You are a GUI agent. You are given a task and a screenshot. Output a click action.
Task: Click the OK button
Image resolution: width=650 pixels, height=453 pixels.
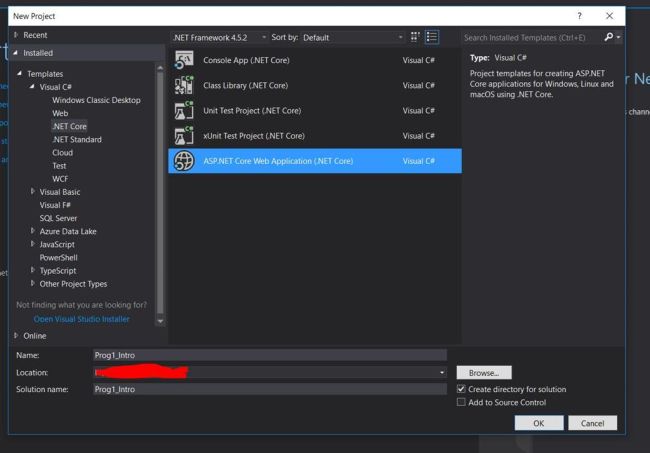539,423
